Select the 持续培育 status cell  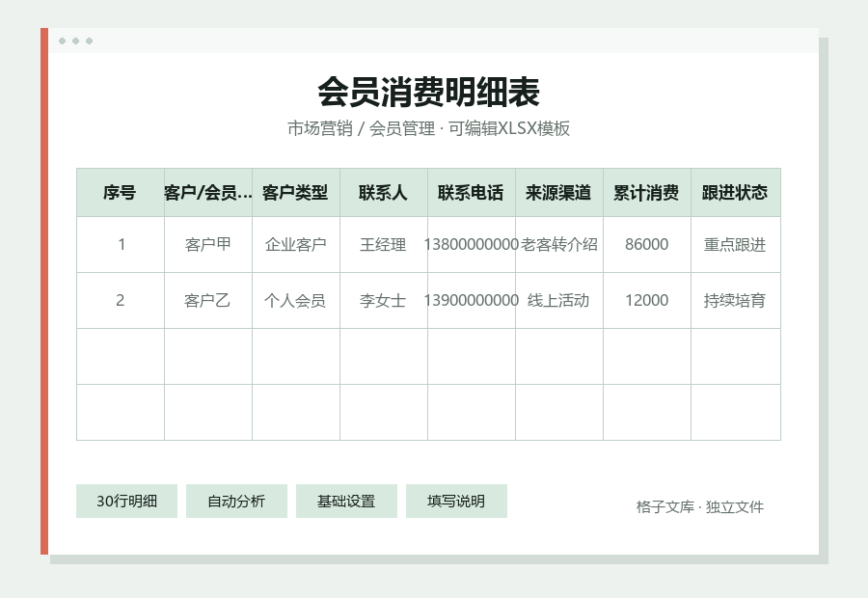click(735, 300)
